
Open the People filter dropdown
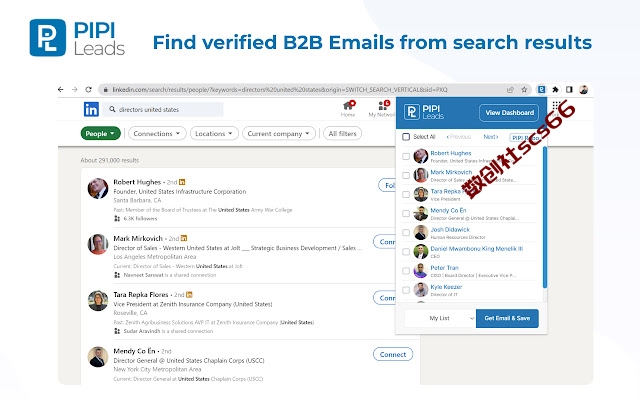coord(100,133)
